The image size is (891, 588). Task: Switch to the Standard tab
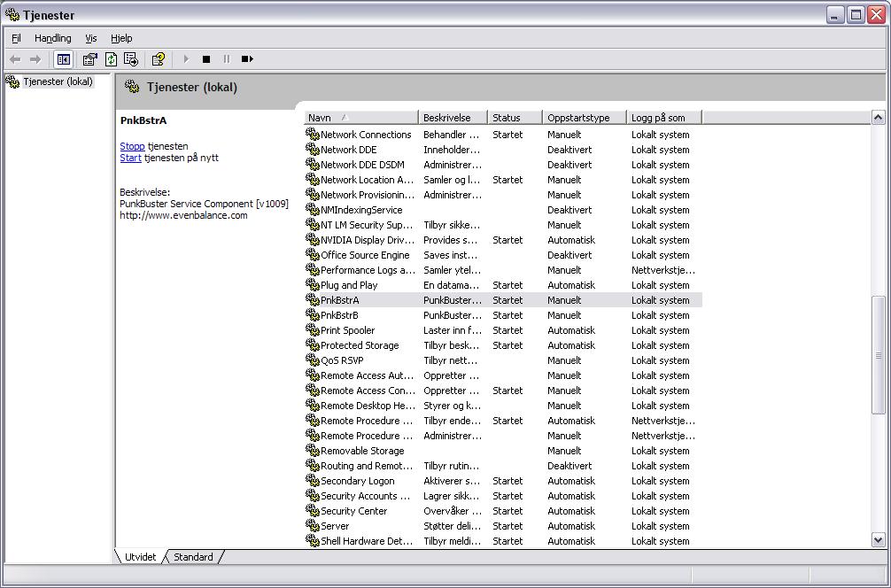pos(193,557)
